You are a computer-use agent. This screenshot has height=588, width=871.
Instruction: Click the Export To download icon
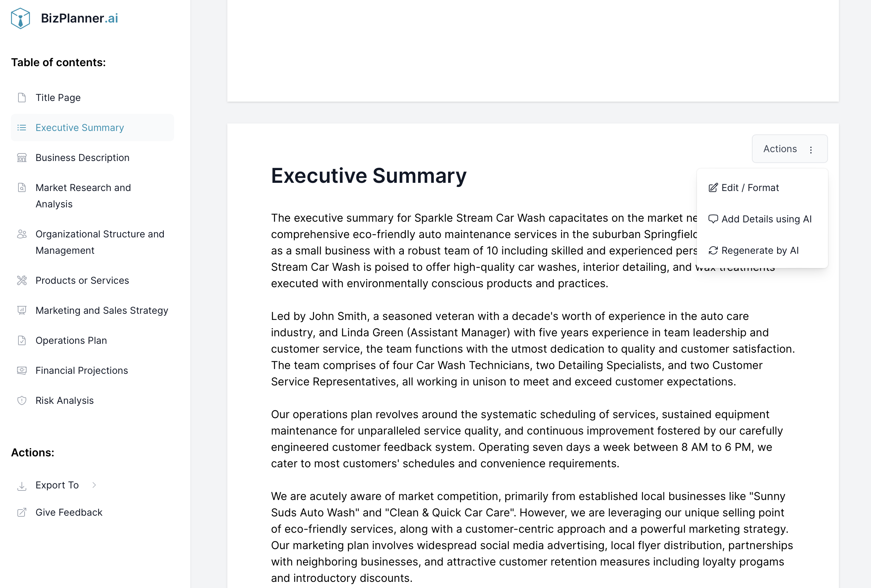(22, 486)
